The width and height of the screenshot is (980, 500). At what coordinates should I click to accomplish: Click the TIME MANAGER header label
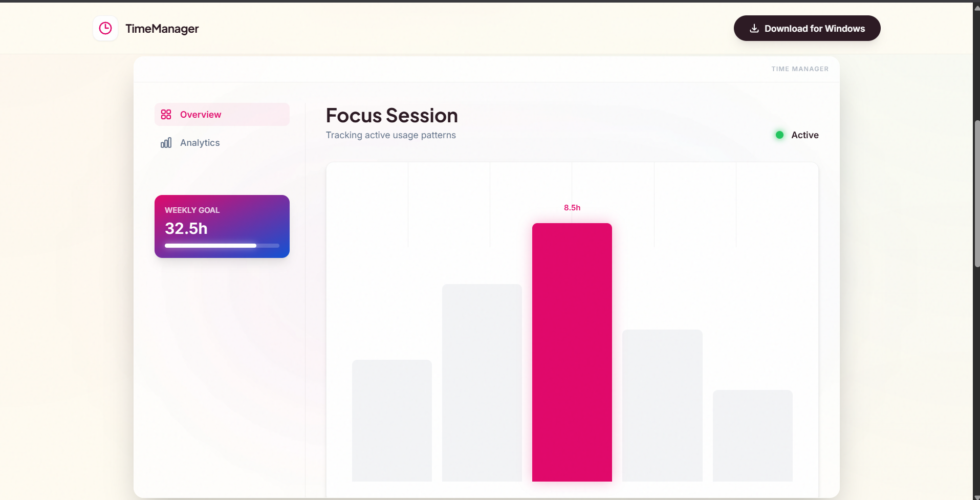point(799,69)
